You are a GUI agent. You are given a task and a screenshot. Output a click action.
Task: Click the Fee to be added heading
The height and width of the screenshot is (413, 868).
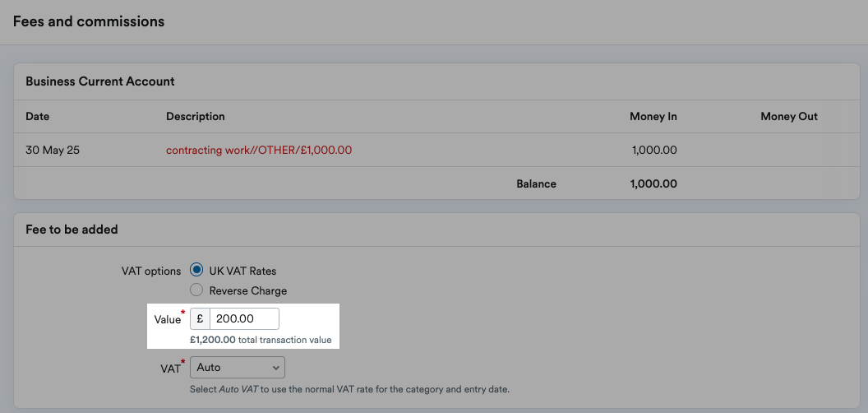(x=72, y=229)
